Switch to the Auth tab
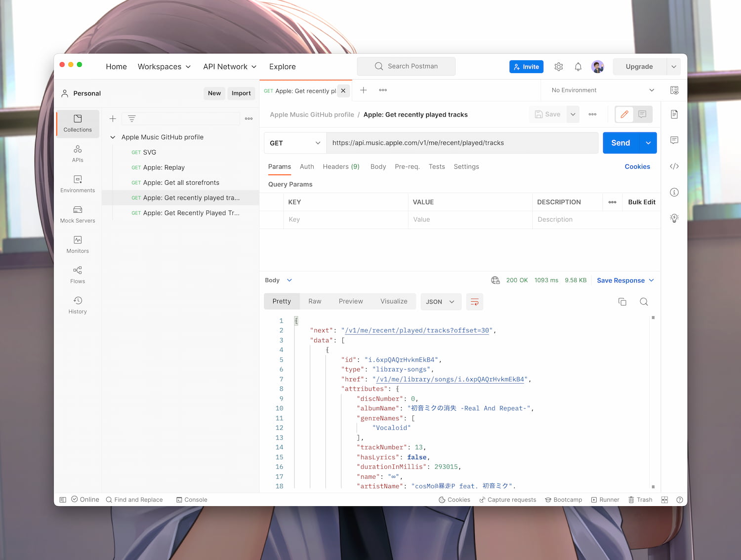Image resolution: width=741 pixels, height=560 pixels. click(x=307, y=167)
